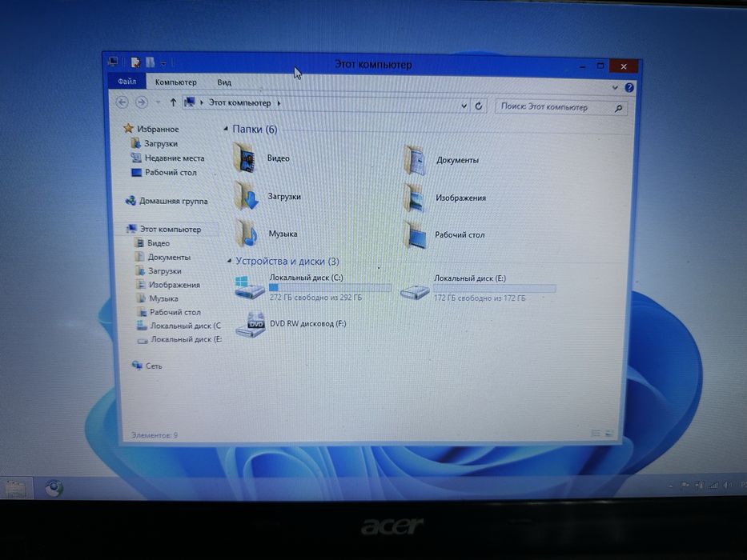Open the Компьютер ribbon tab
Image resolution: width=747 pixels, height=560 pixels.
[176, 82]
